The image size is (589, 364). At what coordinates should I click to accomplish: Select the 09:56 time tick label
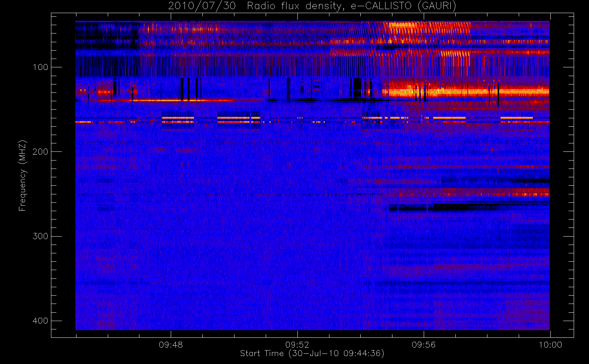[x=424, y=345]
